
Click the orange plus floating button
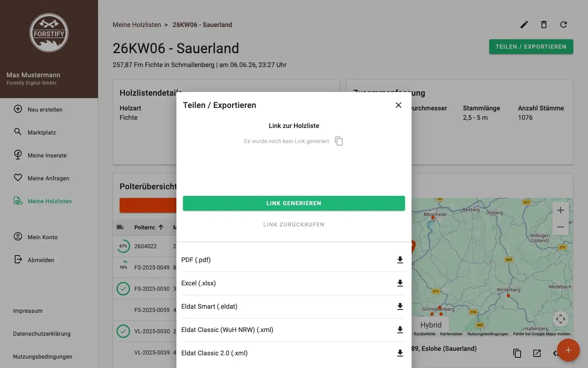(x=568, y=350)
